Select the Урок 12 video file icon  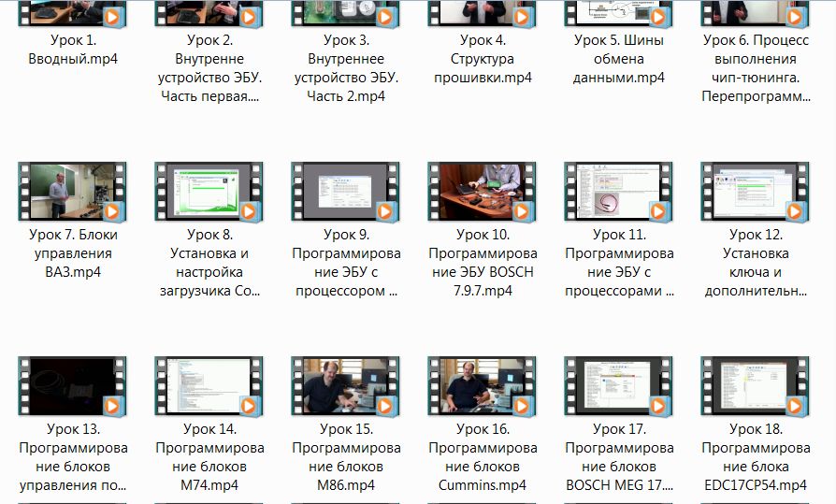click(755, 192)
